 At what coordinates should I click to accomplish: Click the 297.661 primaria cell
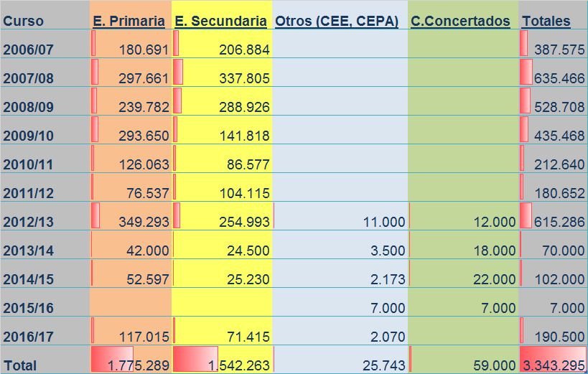tap(131, 73)
